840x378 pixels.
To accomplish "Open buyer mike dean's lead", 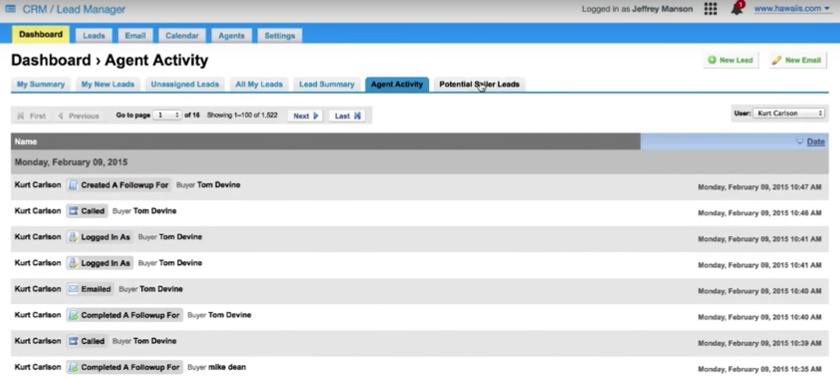I will pyautogui.click(x=227, y=367).
